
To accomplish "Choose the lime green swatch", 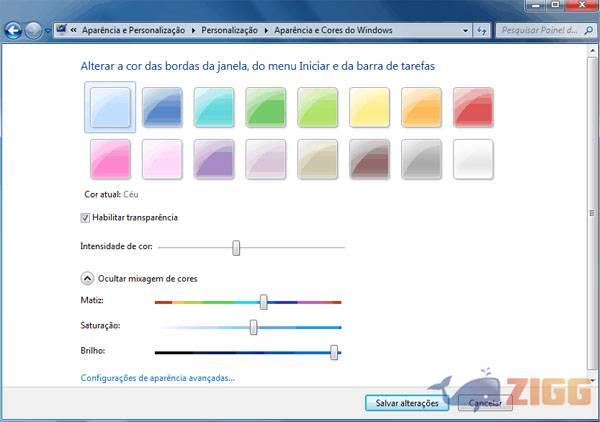I will 318,107.
